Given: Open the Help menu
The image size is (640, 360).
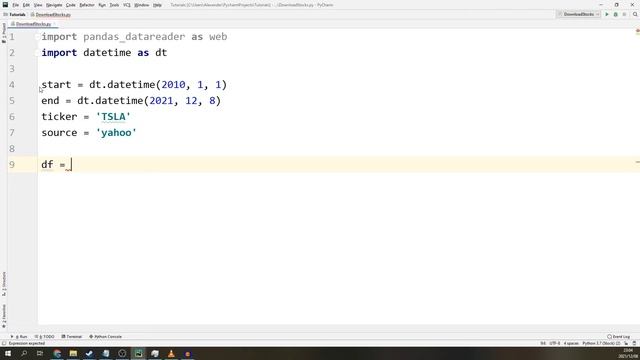Looking at the screenshot, I should (x=157, y=5).
